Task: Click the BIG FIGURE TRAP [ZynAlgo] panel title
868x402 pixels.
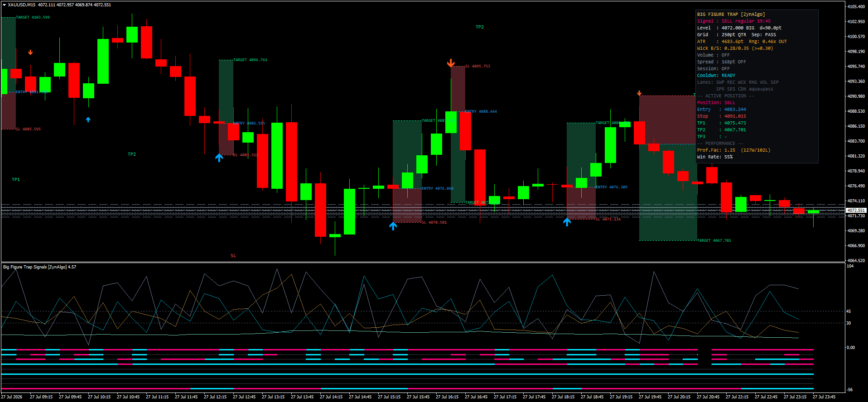Action: tap(731, 14)
